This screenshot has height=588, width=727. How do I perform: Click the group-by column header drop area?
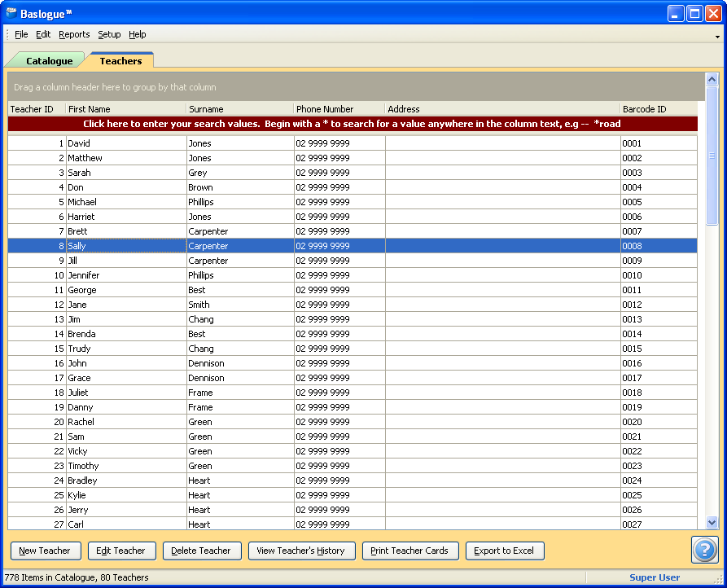356,87
